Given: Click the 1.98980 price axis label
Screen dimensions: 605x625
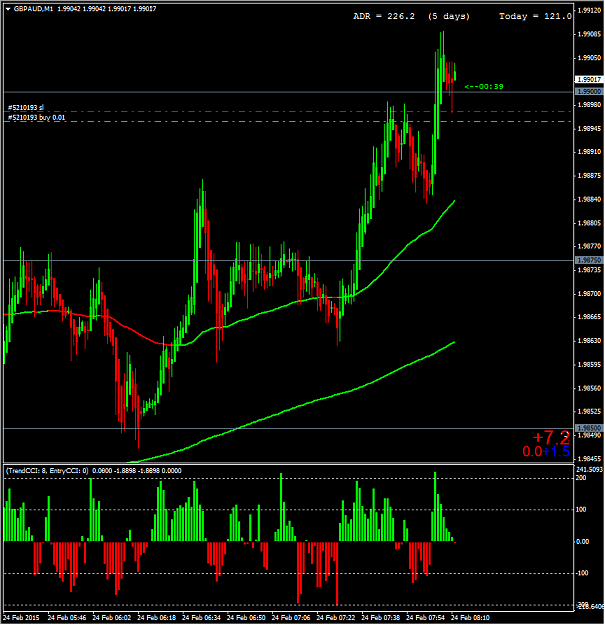Looking at the screenshot, I should (589, 105).
